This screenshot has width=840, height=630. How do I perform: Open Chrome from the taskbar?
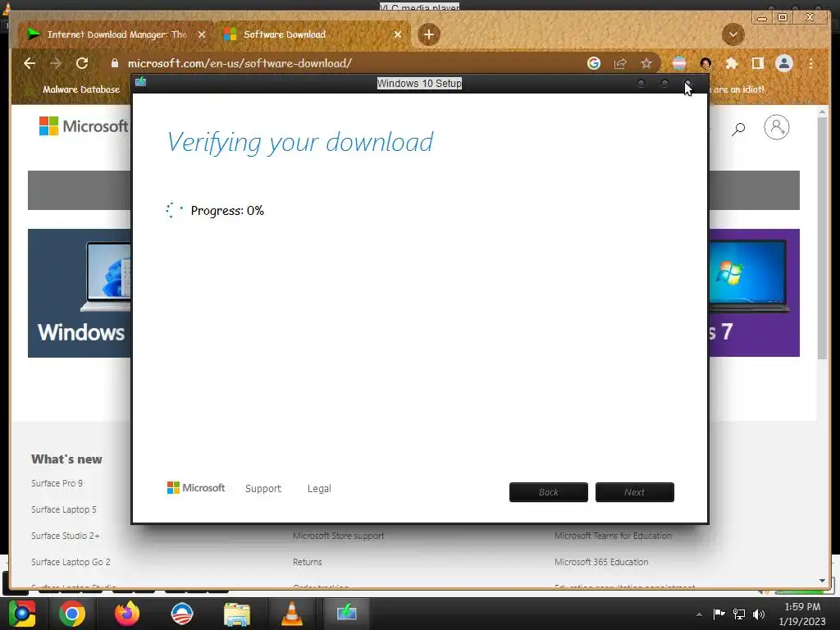point(72,614)
